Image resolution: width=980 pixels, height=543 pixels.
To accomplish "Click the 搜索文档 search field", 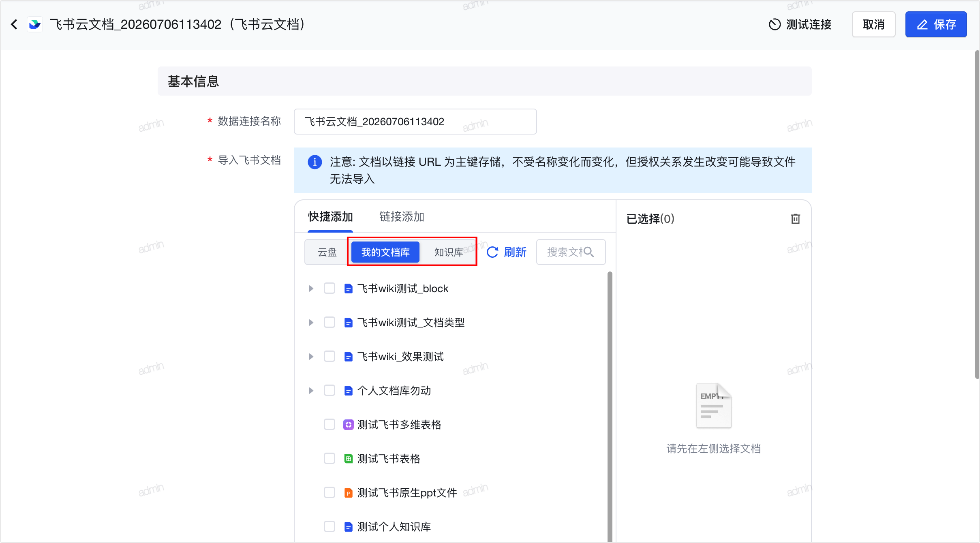I will pyautogui.click(x=571, y=252).
